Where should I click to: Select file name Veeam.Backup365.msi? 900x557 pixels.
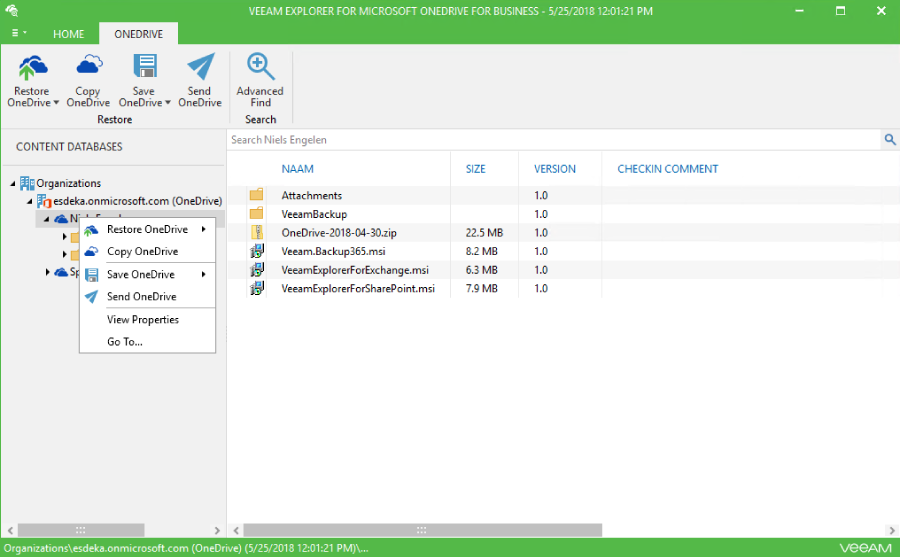333,252
